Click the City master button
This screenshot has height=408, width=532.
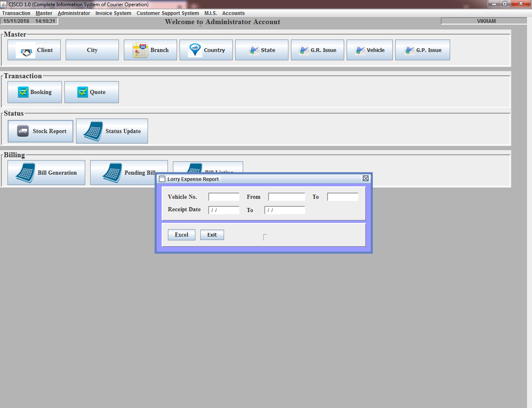92,50
